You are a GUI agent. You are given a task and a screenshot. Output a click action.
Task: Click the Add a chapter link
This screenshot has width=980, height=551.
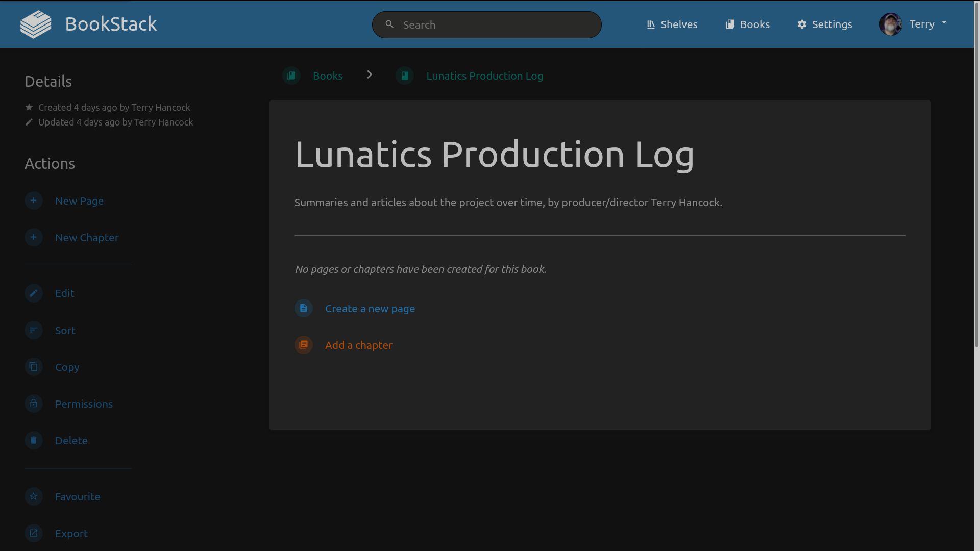(x=358, y=345)
